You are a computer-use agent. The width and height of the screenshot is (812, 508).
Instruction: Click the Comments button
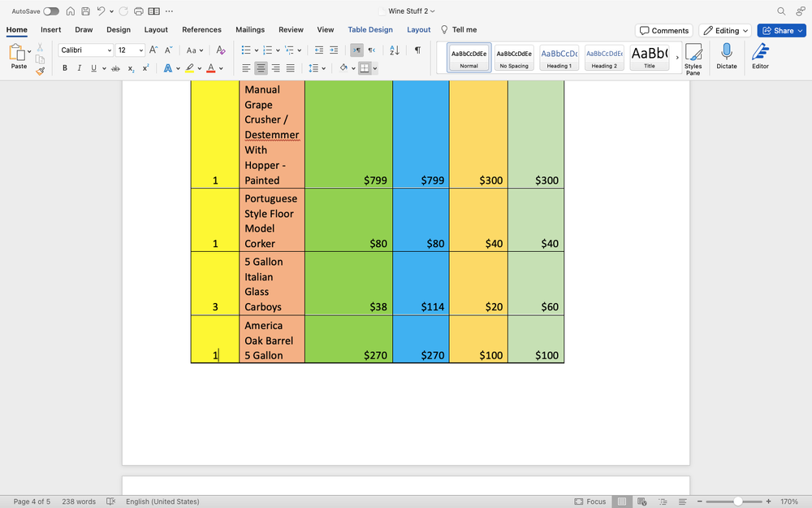663,31
